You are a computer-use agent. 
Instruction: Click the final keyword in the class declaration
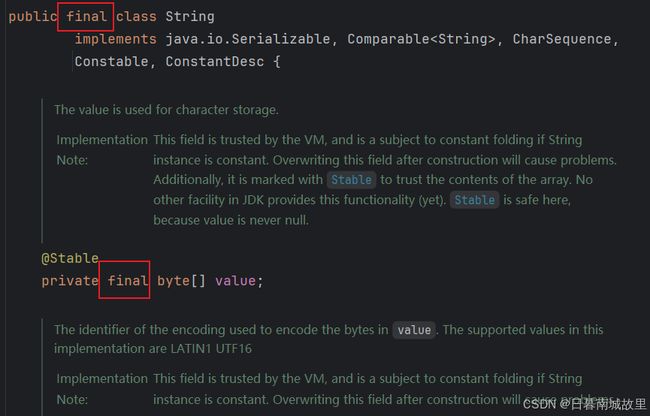point(86,17)
